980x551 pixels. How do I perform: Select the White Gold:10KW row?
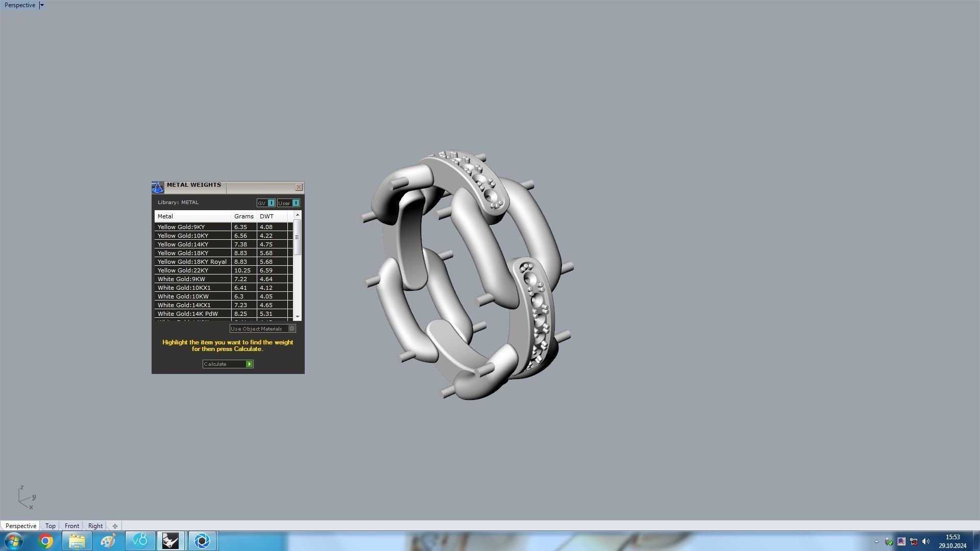coord(224,296)
